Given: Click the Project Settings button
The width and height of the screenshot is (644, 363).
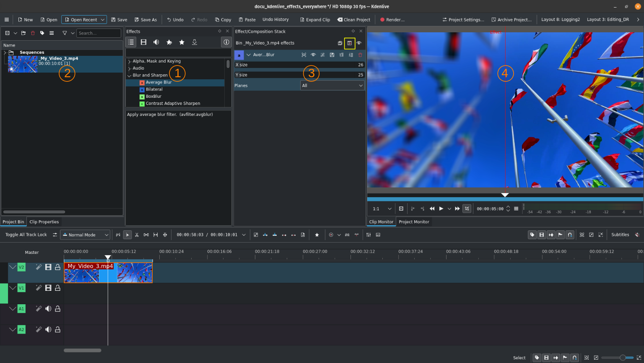Looking at the screenshot, I should pos(463,20).
